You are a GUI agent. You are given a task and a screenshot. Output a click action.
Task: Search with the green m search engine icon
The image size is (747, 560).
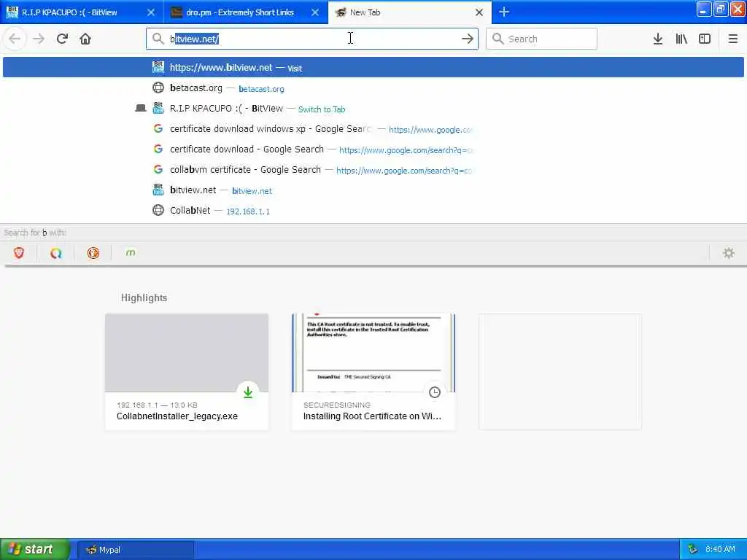tap(130, 253)
